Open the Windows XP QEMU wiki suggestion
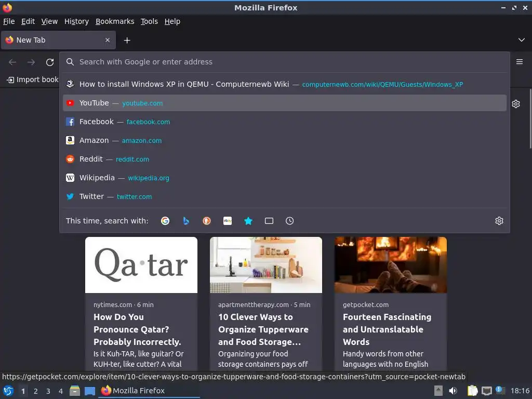This screenshot has height=399, width=532. coord(284,84)
